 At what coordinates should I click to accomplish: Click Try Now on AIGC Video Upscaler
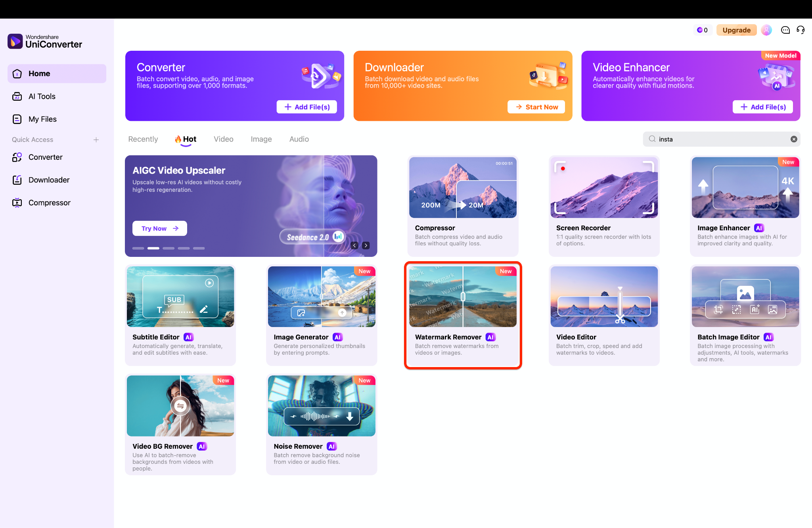click(160, 228)
